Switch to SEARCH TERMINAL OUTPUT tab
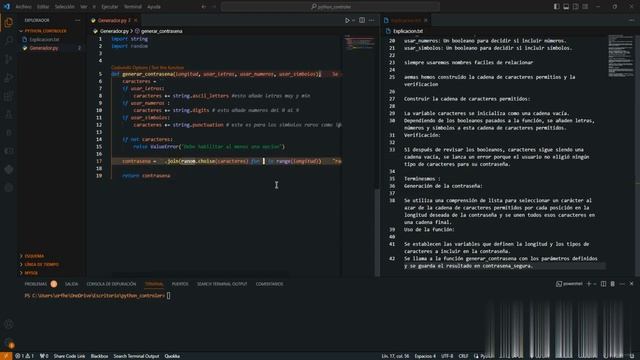The width and height of the screenshot is (640, 360). (222, 284)
